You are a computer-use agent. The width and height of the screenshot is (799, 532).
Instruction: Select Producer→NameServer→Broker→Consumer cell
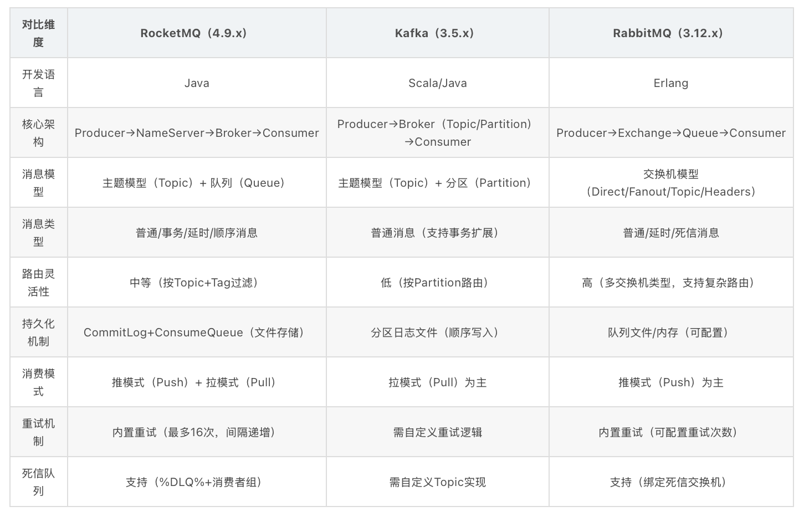coord(197,132)
